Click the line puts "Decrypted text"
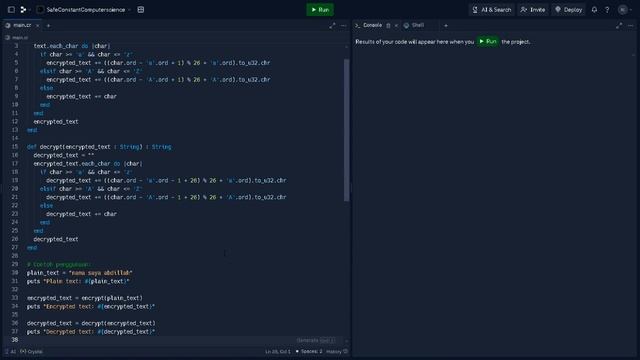The width and height of the screenshot is (640, 360). click(x=91, y=331)
